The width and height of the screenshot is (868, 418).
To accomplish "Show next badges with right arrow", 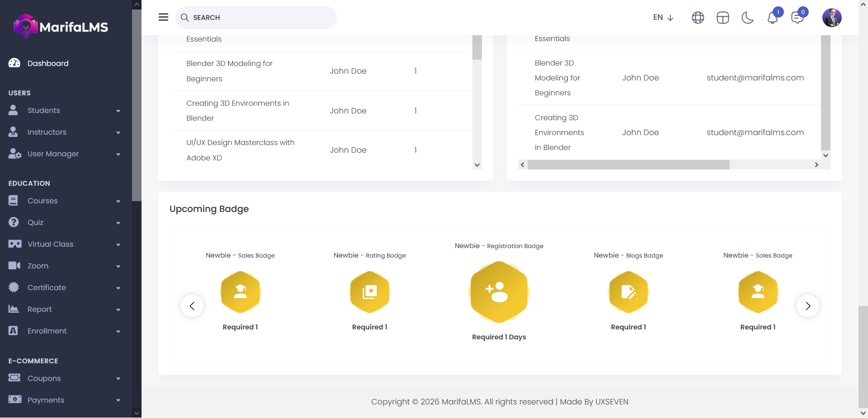I will pos(807,306).
